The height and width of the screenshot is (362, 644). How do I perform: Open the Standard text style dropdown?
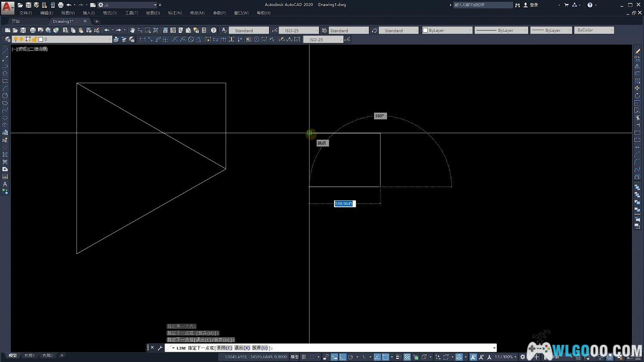click(248, 30)
